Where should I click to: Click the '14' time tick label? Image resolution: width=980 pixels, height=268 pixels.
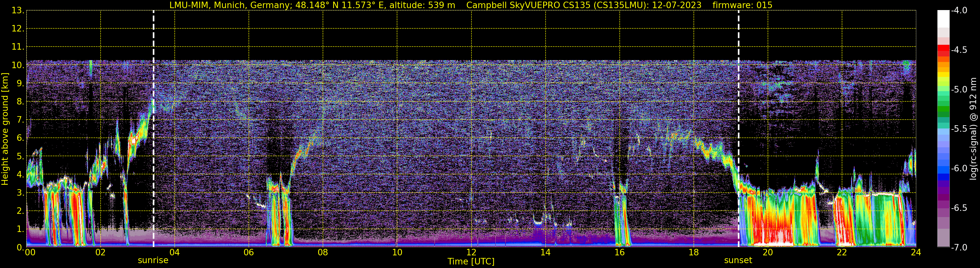pos(545,252)
